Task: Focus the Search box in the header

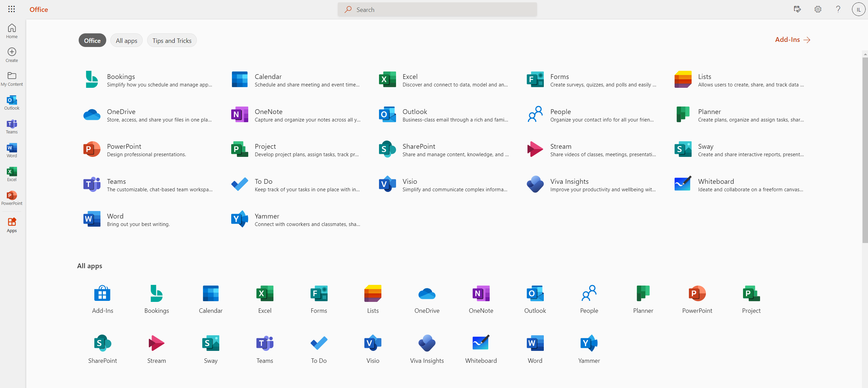Action: coord(437,10)
